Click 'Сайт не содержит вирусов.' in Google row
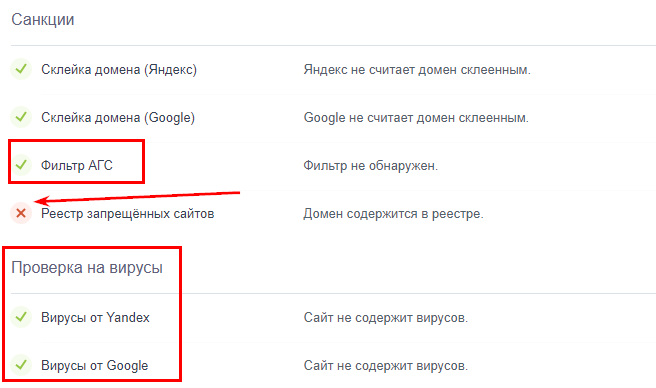The image size is (656, 388). coord(386,365)
